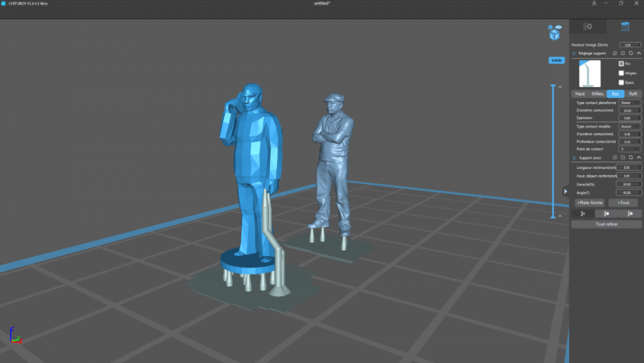
Task: Click the Support auto section icon
Action: point(574,158)
